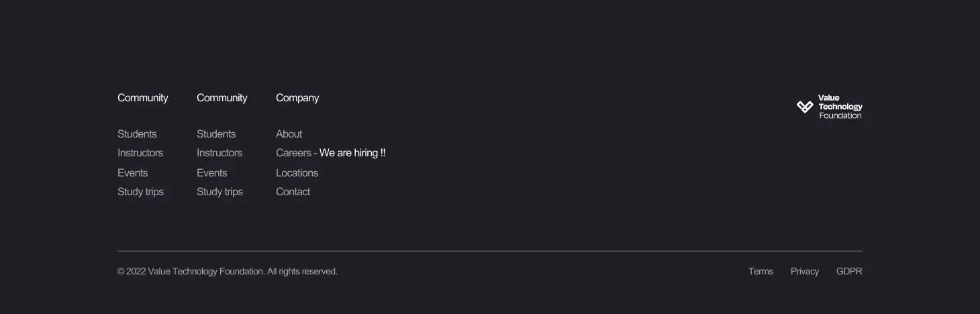980x314 pixels.
Task: Go to the Locations page
Action: tap(297, 173)
